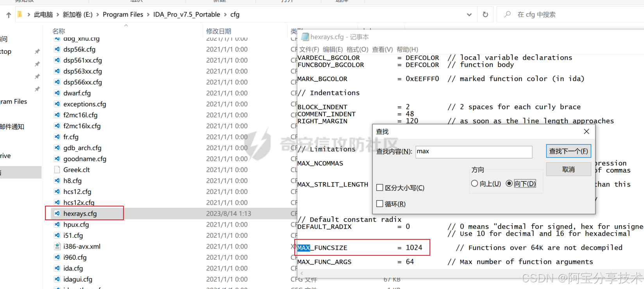Image resolution: width=644 pixels, height=289 pixels.
Task: Click the idagui.cfg file icon
Action: tap(57, 279)
